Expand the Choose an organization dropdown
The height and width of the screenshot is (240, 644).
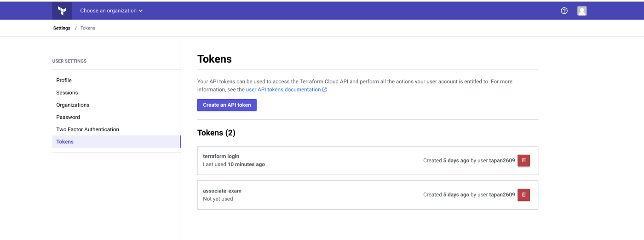[111, 11]
